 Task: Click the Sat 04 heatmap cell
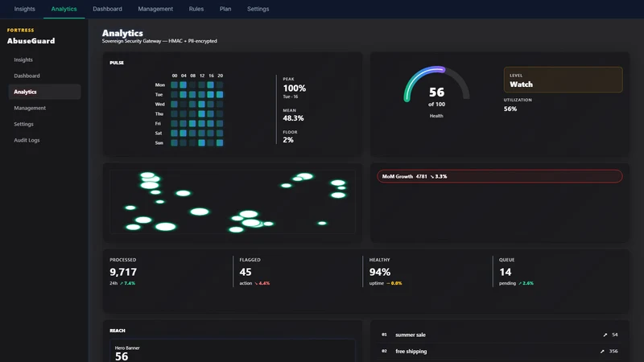184,133
